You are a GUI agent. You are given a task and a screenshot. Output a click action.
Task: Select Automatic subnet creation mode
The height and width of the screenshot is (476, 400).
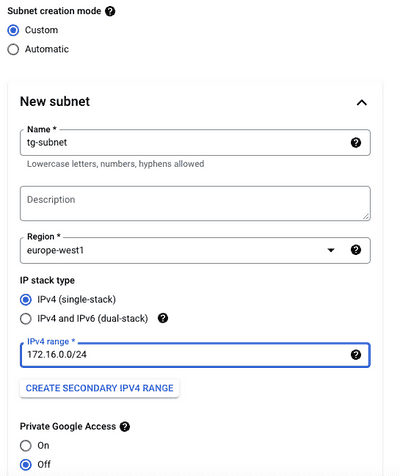point(13,49)
